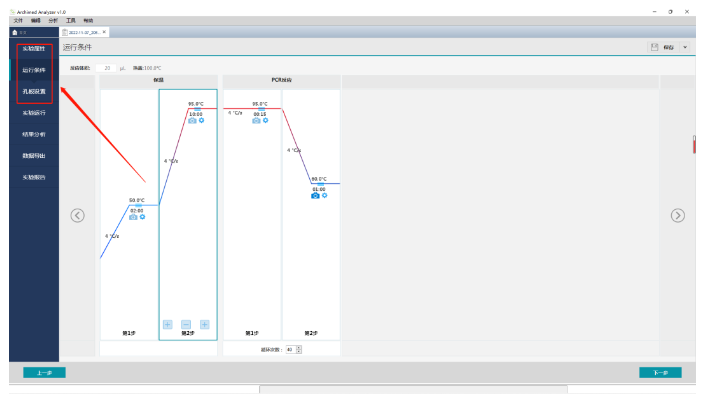
Task: Click 4 °C/s ramp rate beside 50.0°C ramp
Action: tap(112, 236)
